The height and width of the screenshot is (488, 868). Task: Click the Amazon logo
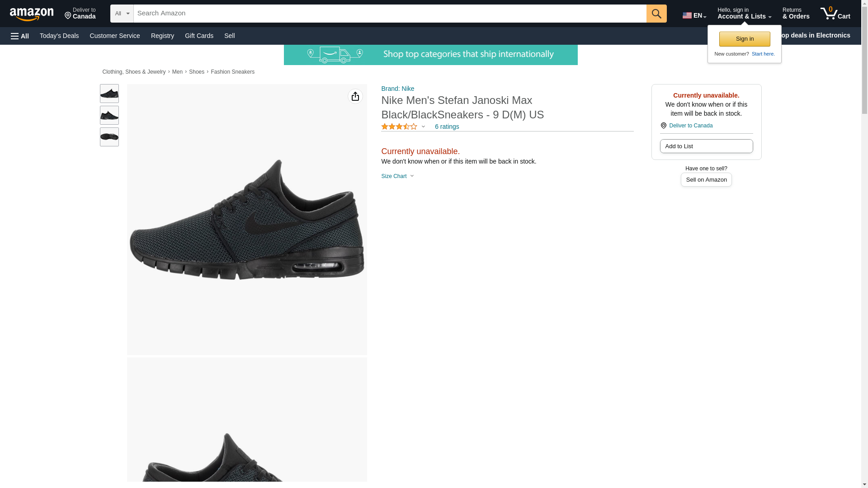[32, 14]
